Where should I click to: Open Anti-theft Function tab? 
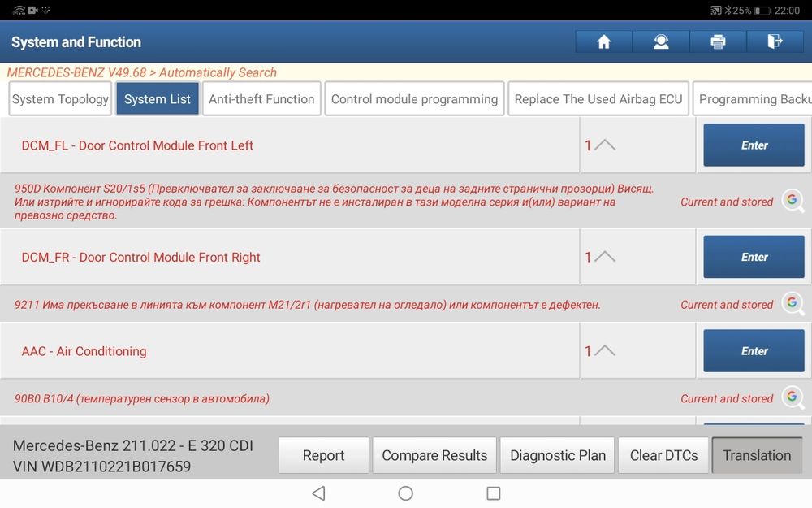261,99
